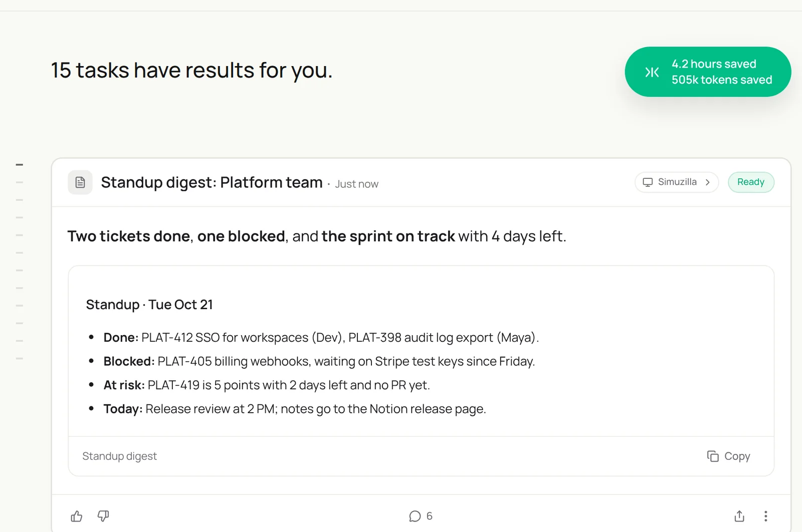Jump to the last marker in side index
This screenshot has height=532, width=802.
[x=20, y=359]
